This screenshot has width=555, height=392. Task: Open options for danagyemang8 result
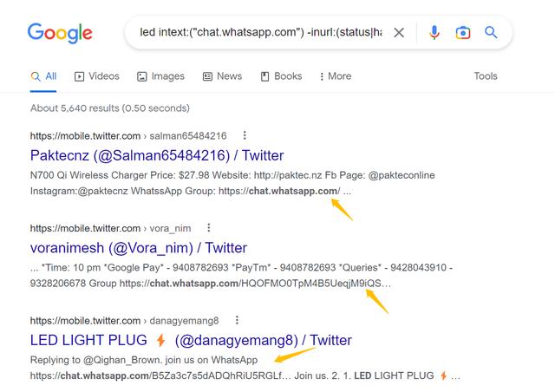tap(238, 320)
